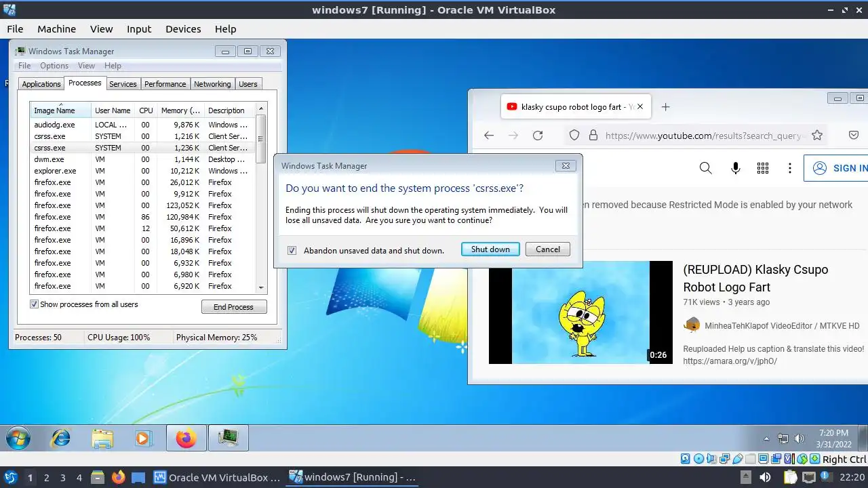Image resolution: width=868 pixels, height=488 pixels.
Task: Click the End Process button
Action: point(234,307)
